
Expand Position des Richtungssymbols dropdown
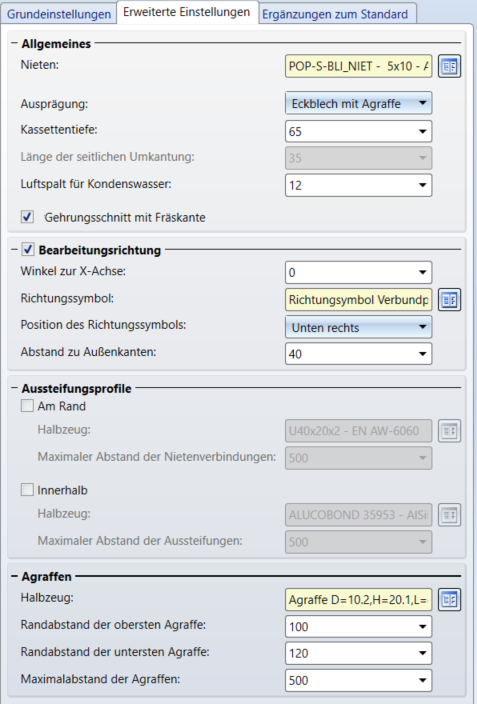pos(358,327)
